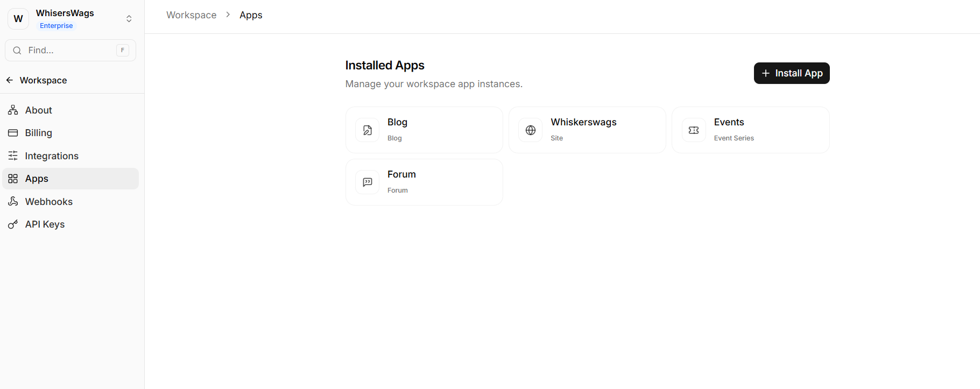Image resolution: width=980 pixels, height=389 pixels.
Task: Click the Forum chat bubble icon
Action: [367, 182]
